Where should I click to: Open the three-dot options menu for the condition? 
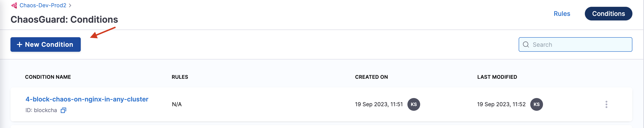tap(606, 104)
